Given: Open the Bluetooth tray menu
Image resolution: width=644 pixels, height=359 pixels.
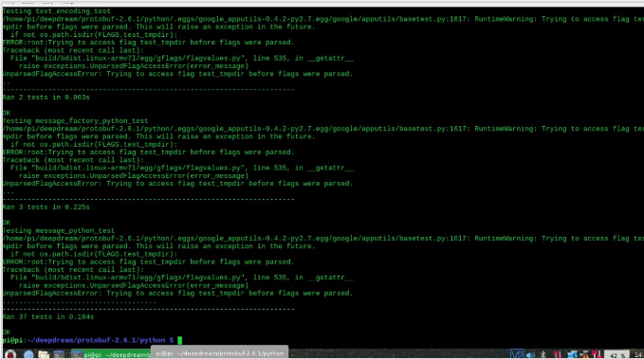Looking at the screenshot, I should click(543, 354).
